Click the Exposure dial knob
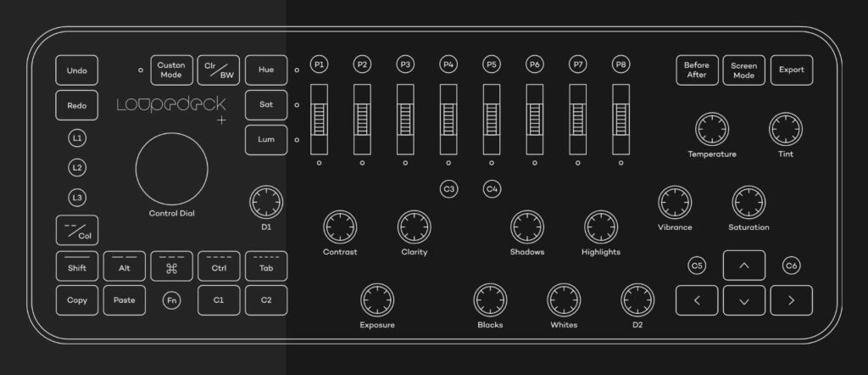The width and height of the screenshot is (868, 375). [376, 300]
